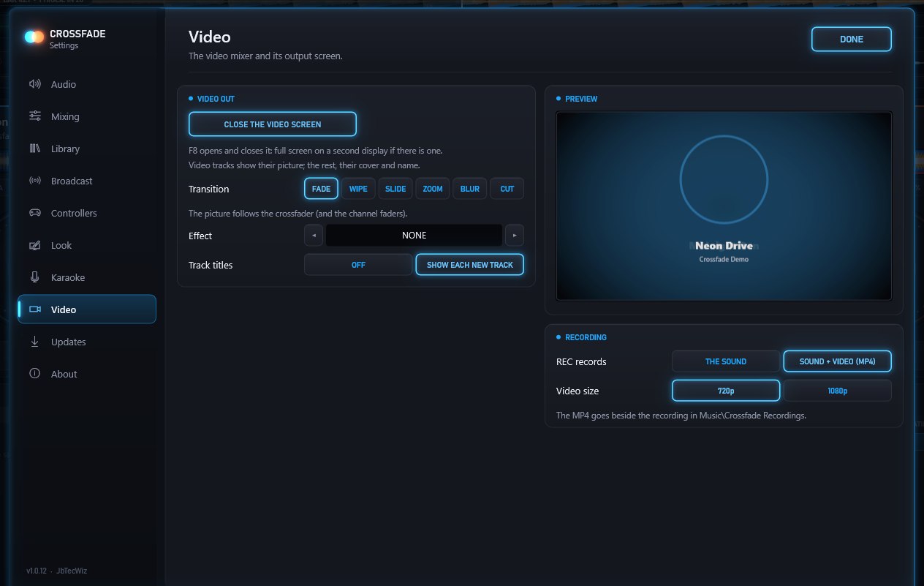
Task: Set REC records to Sound + Video (MP4)
Action: pos(838,361)
